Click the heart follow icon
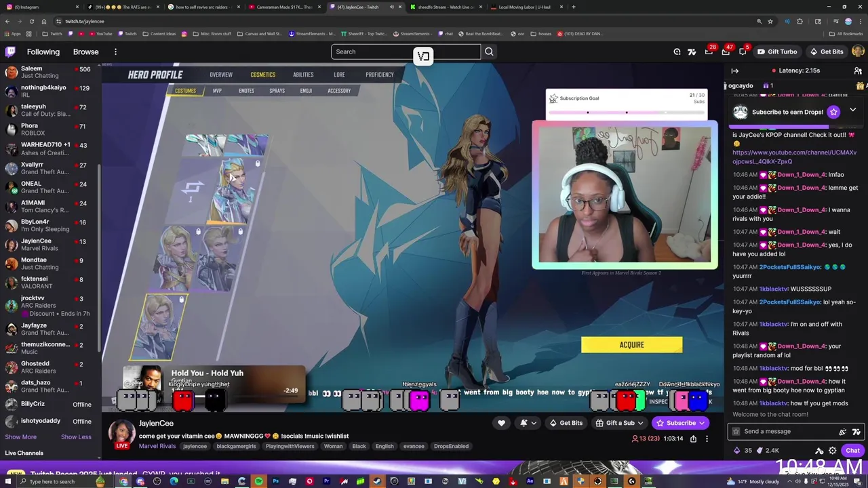 (501, 423)
